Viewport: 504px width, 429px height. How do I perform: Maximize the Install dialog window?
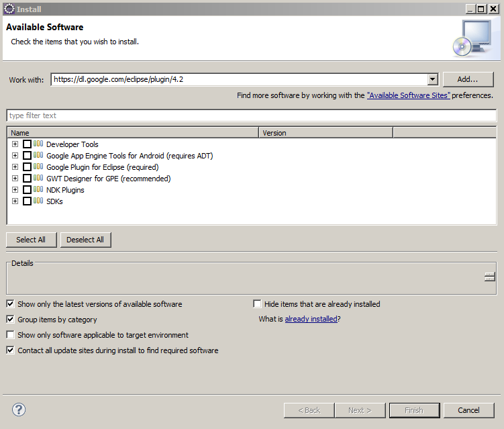pos(481,9)
